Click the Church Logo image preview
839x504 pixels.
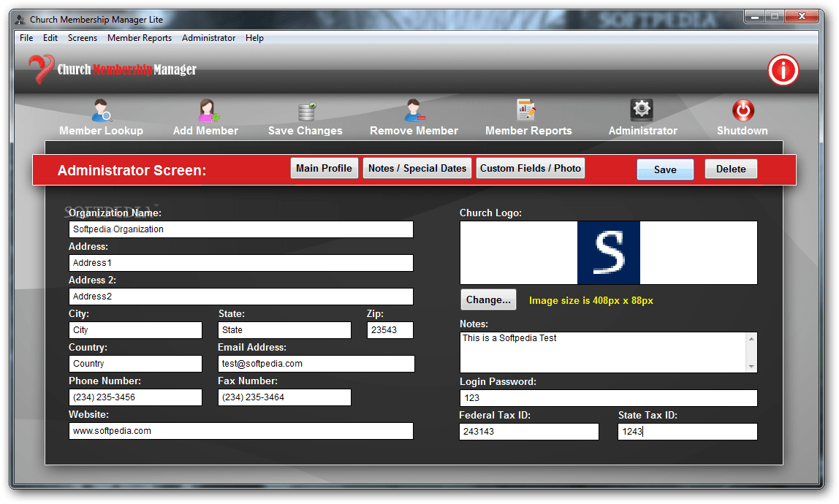[x=608, y=253]
